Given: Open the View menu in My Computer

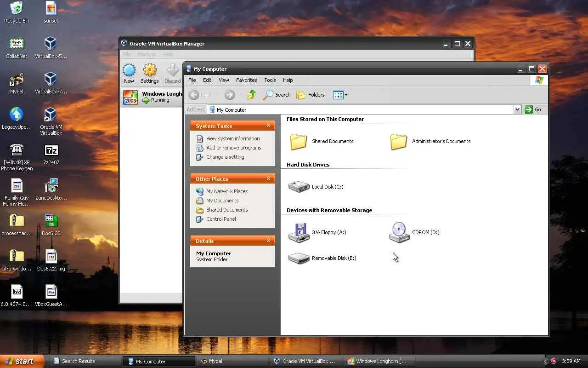Looking at the screenshot, I should pos(224,80).
